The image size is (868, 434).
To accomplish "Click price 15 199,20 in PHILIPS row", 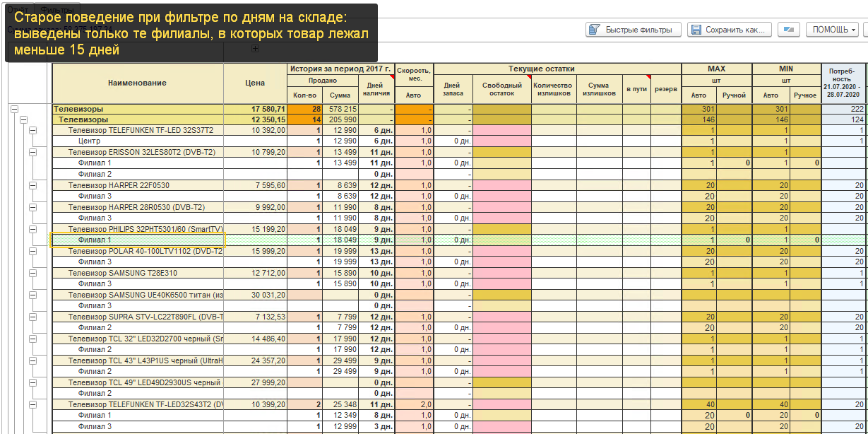I will 256,229.
